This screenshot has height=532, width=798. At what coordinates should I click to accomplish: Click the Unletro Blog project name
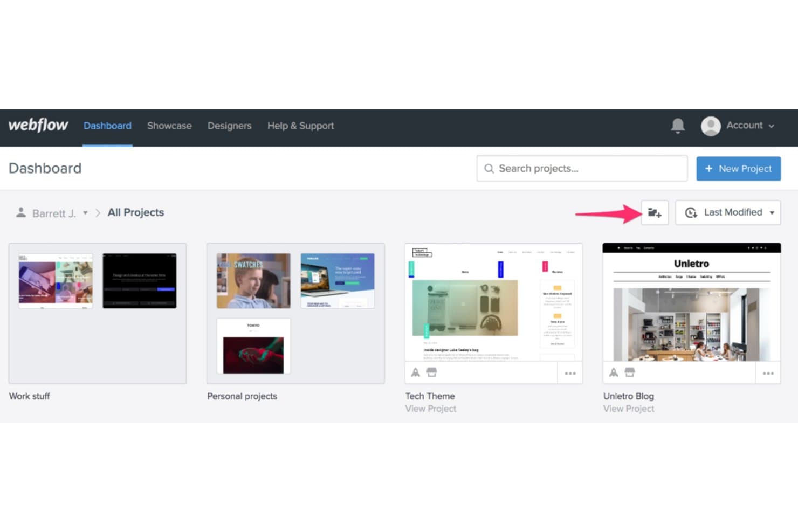[629, 396]
